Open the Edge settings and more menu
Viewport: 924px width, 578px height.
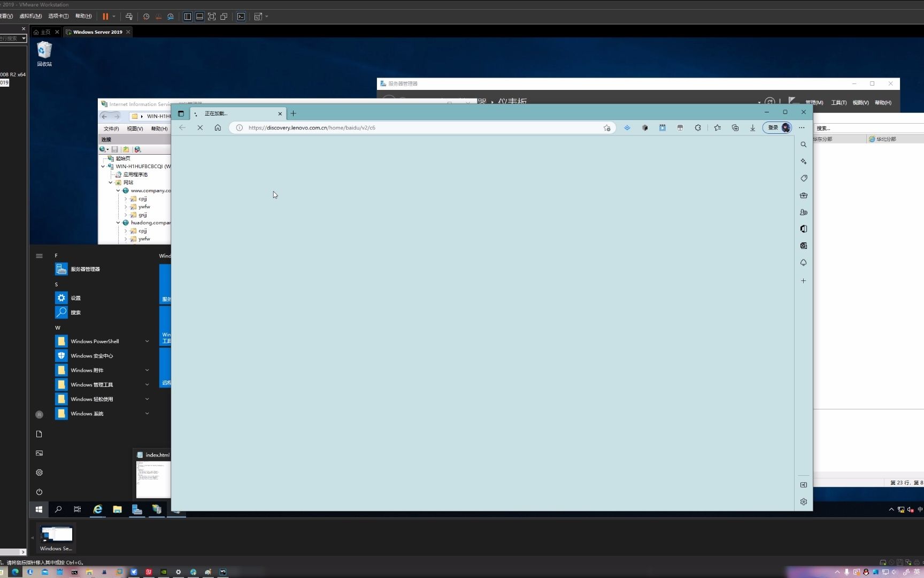point(802,127)
